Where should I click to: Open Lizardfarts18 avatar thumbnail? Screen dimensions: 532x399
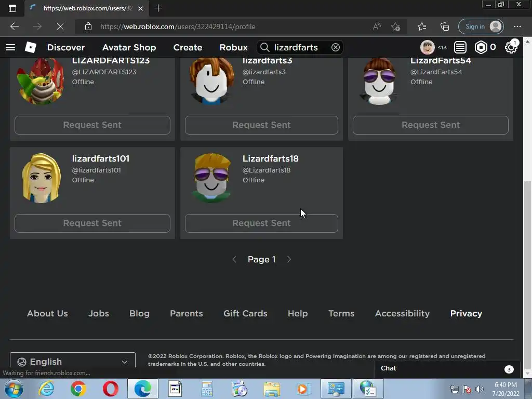click(x=211, y=178)
